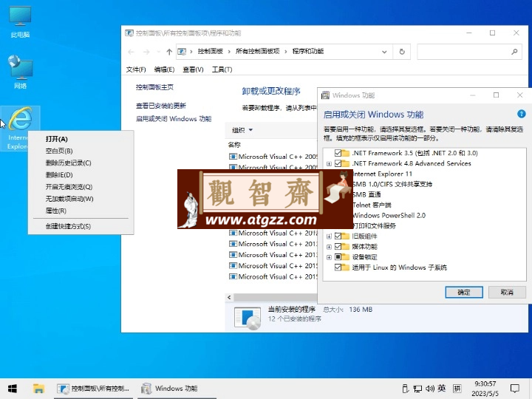Screen dimensions: 532x399
Task: Click the USB device tray icon
Action: [406, 389]
